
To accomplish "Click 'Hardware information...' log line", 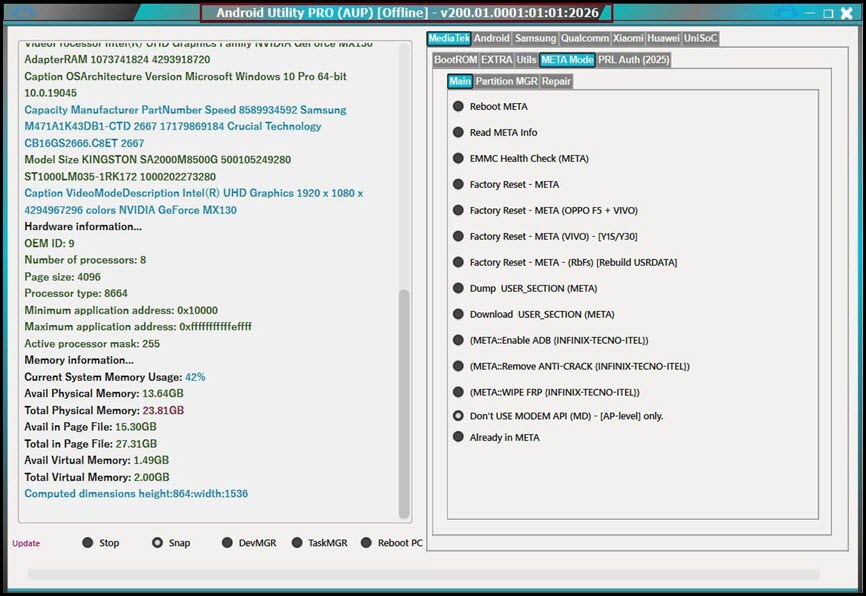I will (83, 226).
